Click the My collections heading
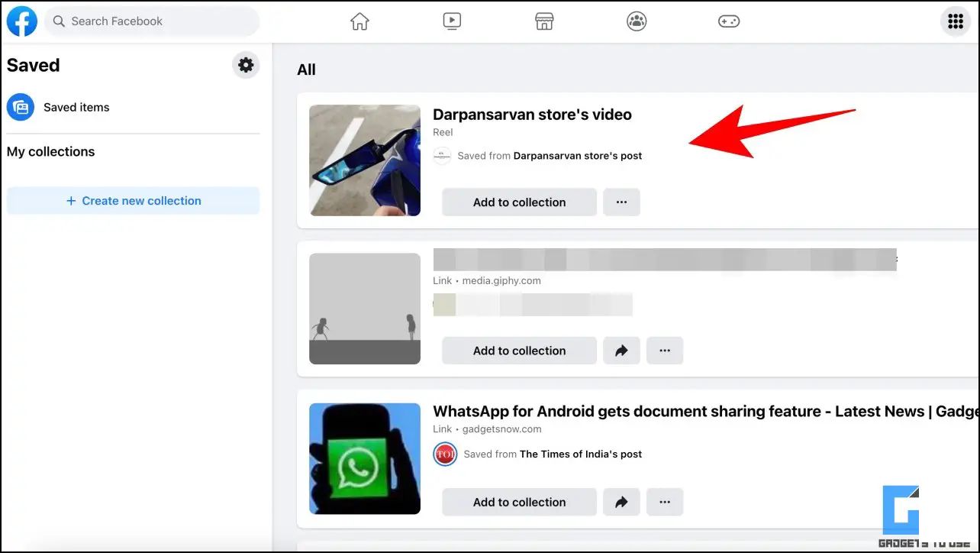Viewport: 980px width, 553px height. pos(51,151)
